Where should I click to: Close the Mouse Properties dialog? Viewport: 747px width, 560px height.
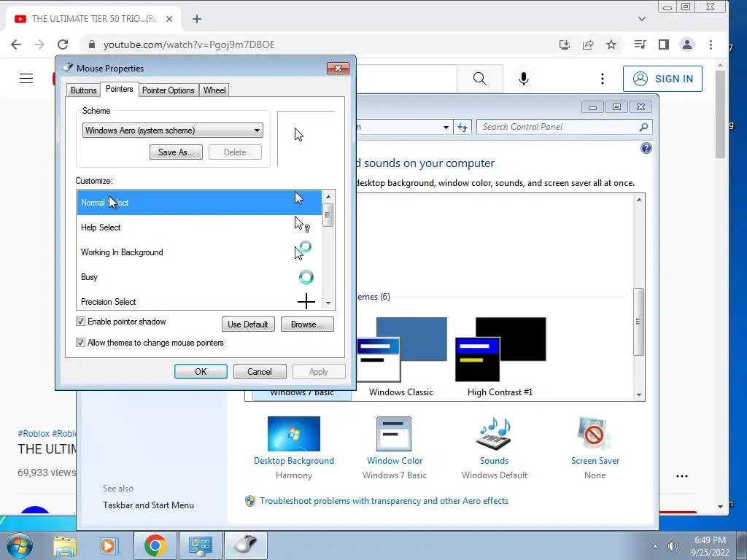coord(338,68)
